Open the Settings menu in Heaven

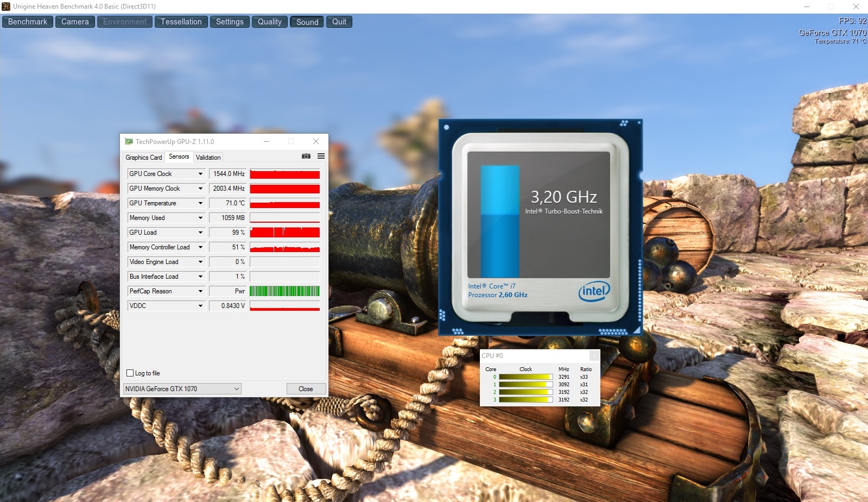(230, 22)
